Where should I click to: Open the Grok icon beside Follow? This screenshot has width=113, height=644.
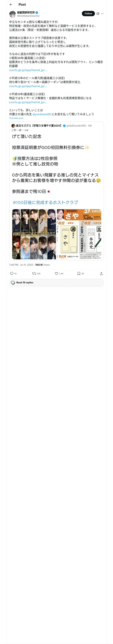click(x=98, y=14)
